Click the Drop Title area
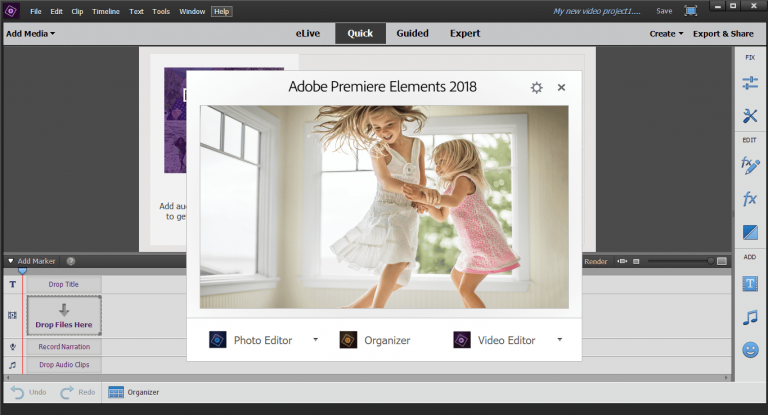Image resolution: width=768 pixels, height=415 pixels. [x=64, y=284]
